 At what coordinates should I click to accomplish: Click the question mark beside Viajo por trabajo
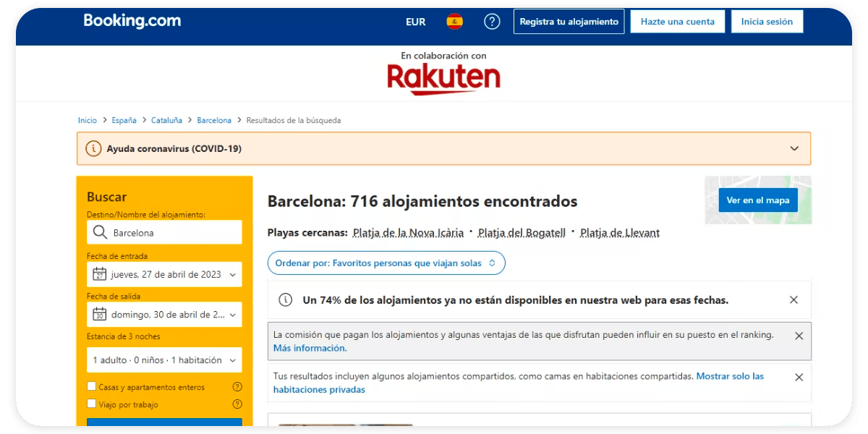coord(237,404)
